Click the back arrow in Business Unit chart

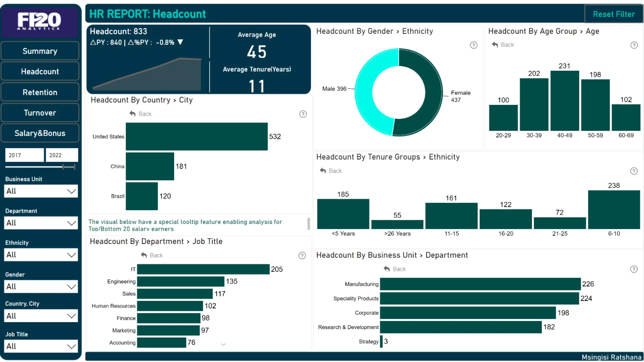[387, 269]
